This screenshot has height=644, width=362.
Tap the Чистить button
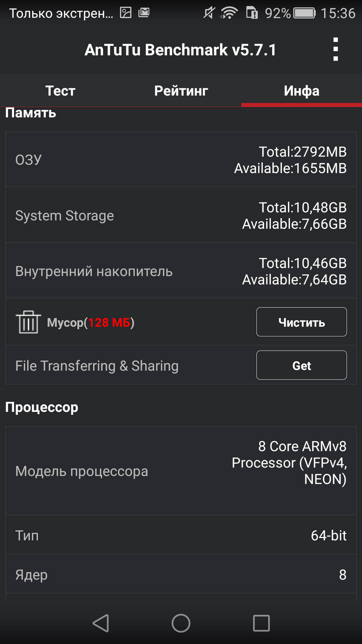(302, 322)
